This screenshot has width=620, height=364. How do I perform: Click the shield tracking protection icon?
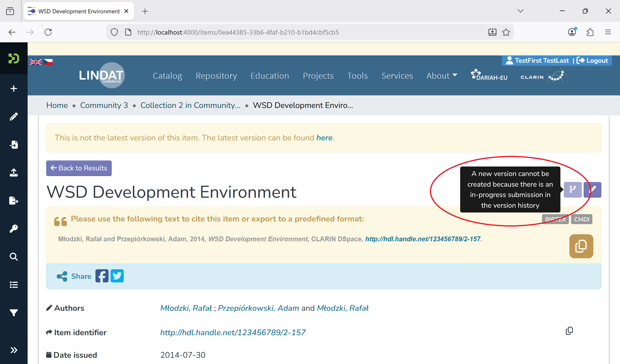pos(114,32)
